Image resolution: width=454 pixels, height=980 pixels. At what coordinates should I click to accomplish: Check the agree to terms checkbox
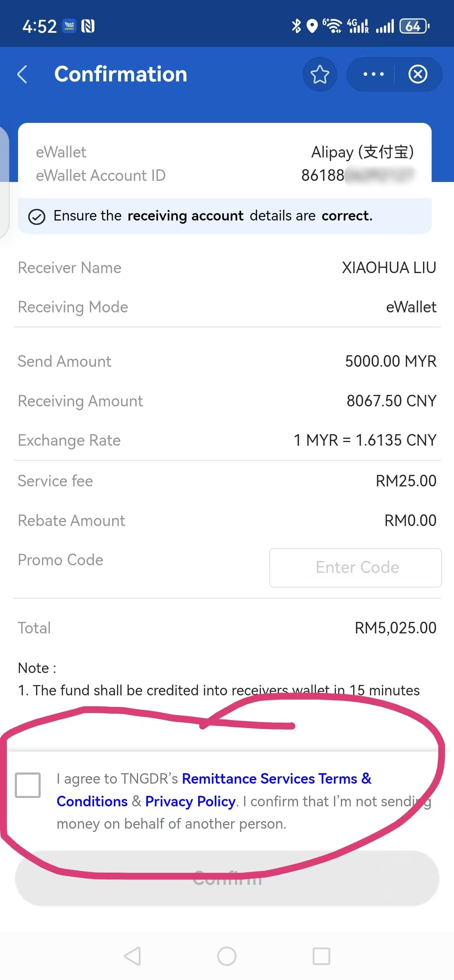(x=28, y=785)
